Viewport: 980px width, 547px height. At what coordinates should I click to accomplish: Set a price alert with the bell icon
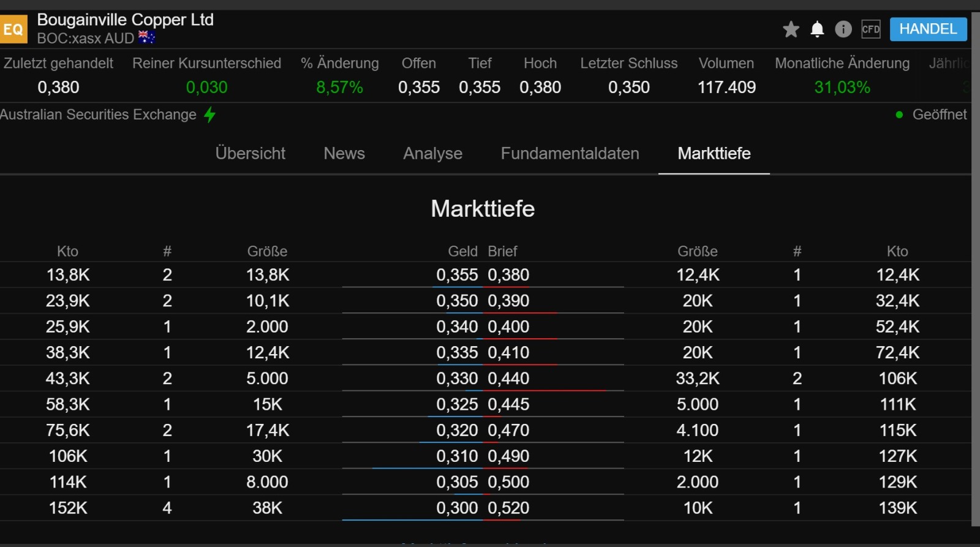pos(817,29)
